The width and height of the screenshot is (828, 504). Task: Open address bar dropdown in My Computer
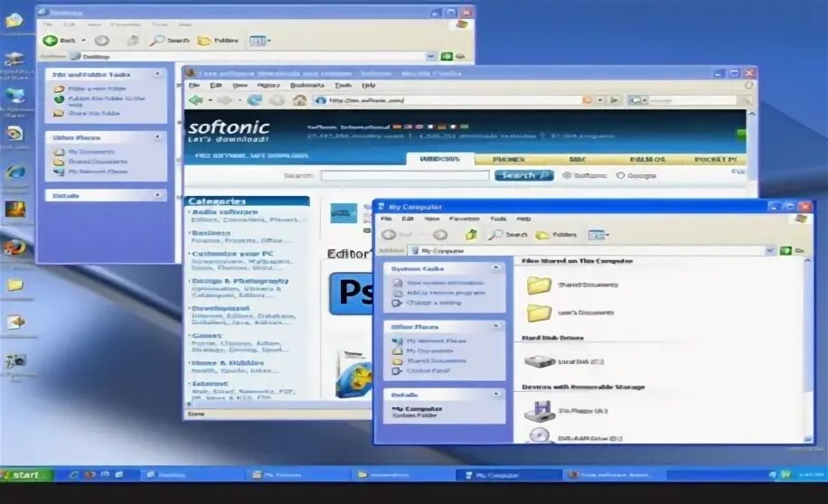coord(769,251)
